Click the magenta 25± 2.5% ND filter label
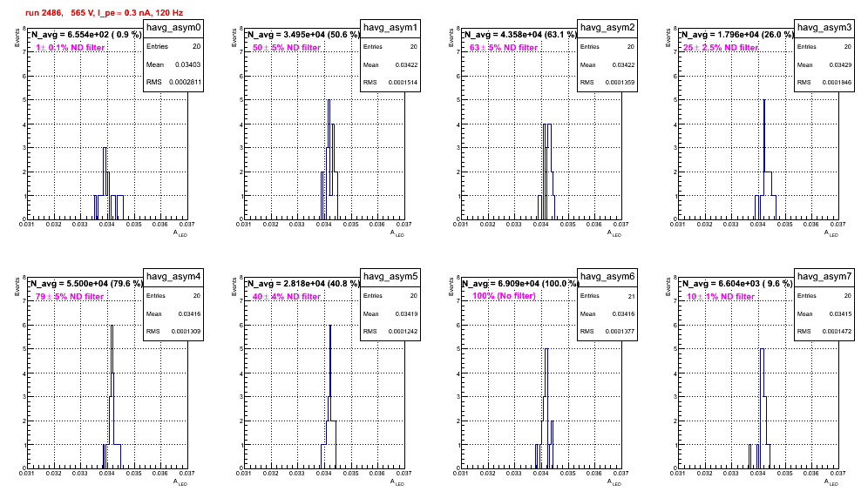Screen dimensions: 868x498 click(721, 48)
